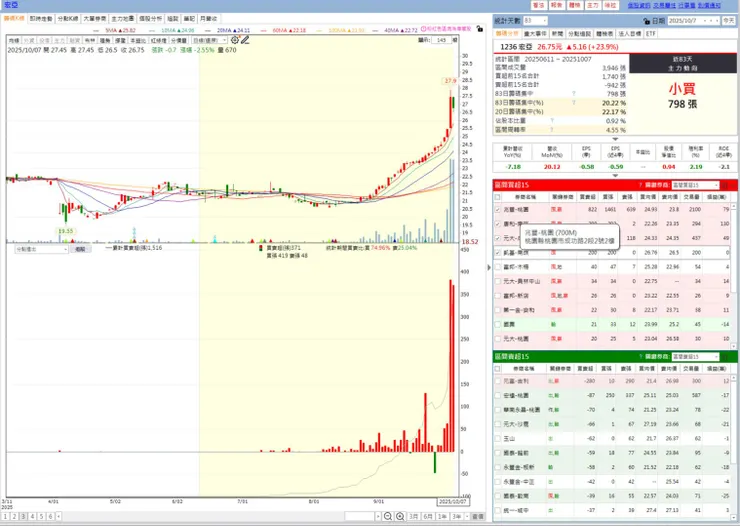The image size is (740, 526).
Task: Check the 華南永昌-桃園 broker checkbox
Action: click(497, 410)
